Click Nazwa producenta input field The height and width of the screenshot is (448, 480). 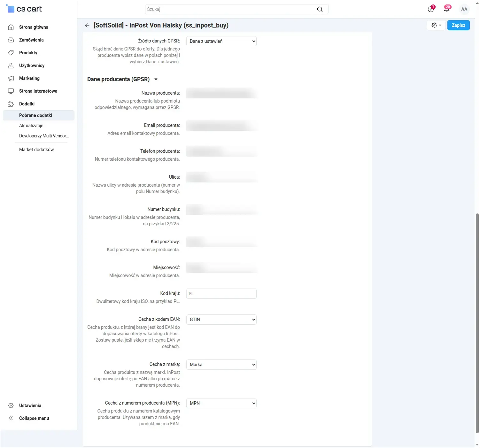[221, 93]
